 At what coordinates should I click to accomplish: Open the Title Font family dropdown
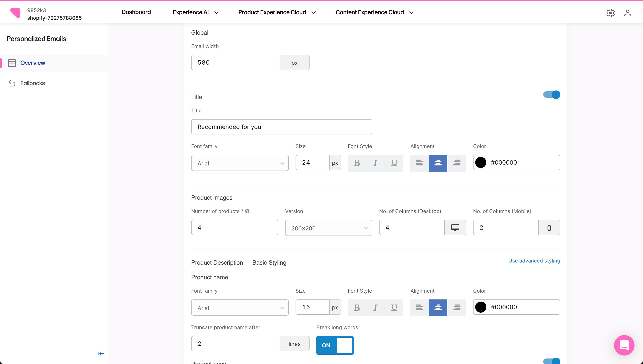[239, 163]
